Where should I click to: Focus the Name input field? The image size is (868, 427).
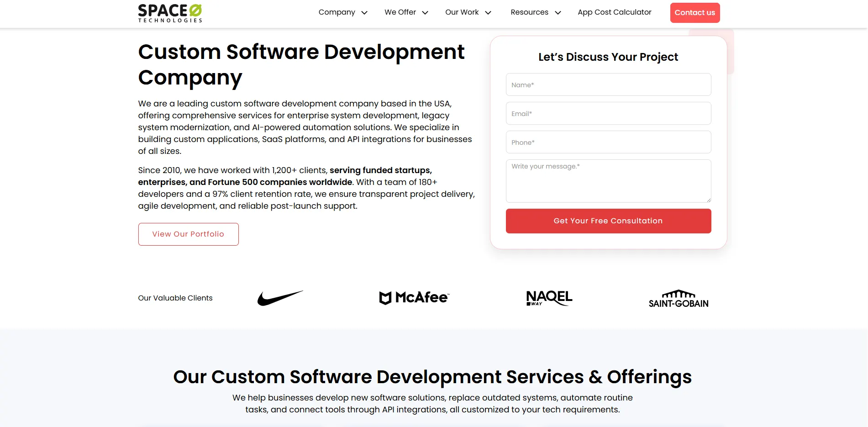pyautogui.click(x=608, y=84)
